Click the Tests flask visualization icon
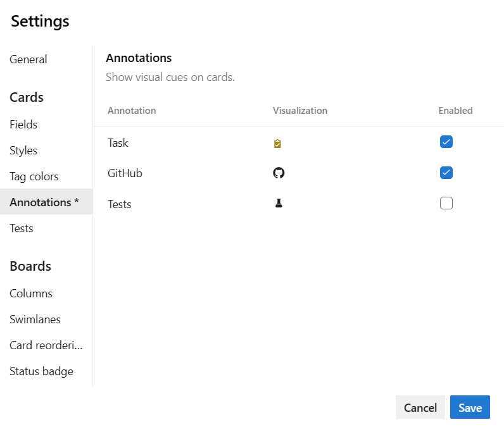Image resolution: width=504 pixels, height=427 pixels. coord(279,203)
